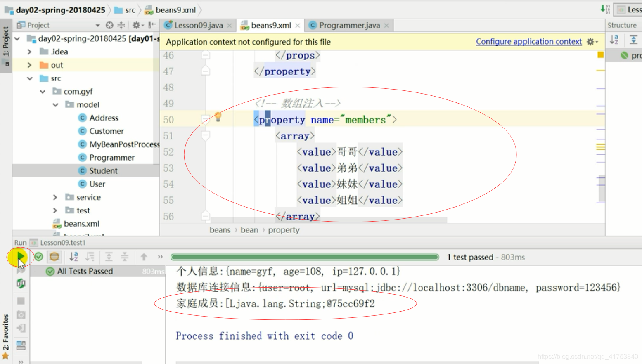Collapse all in Project panel
Viewport: 642px width, 364px height.
click(121, 25)
